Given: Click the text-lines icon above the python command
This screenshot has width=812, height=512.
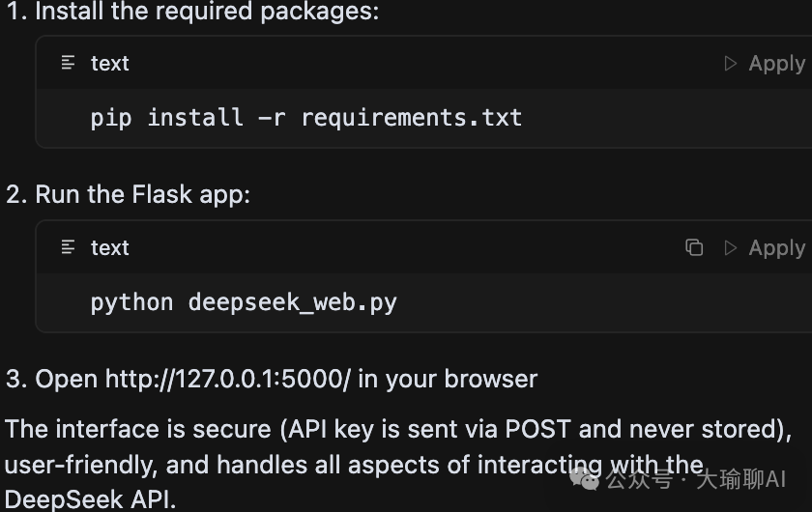Looking at the screenshot, I should point(68,247).
